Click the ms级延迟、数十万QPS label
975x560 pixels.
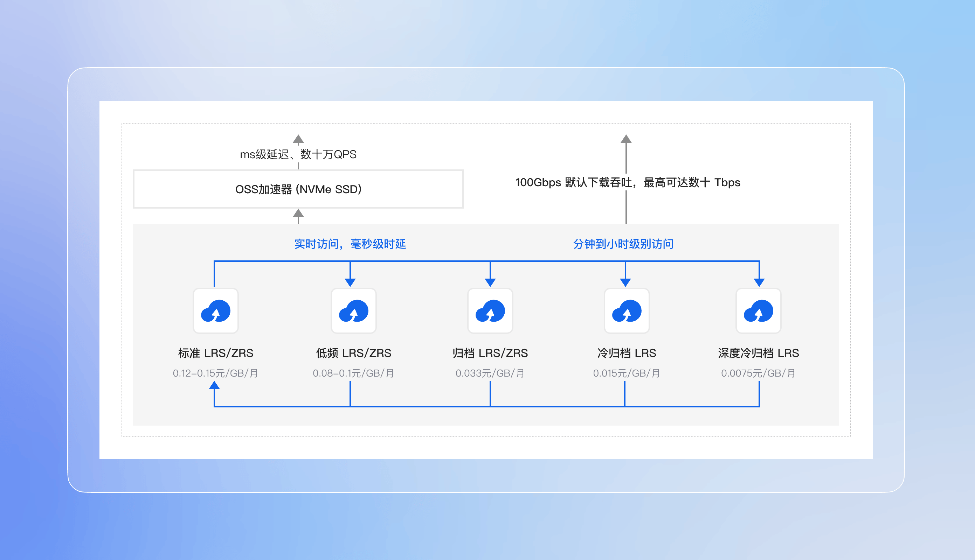[x=298, y=155]
